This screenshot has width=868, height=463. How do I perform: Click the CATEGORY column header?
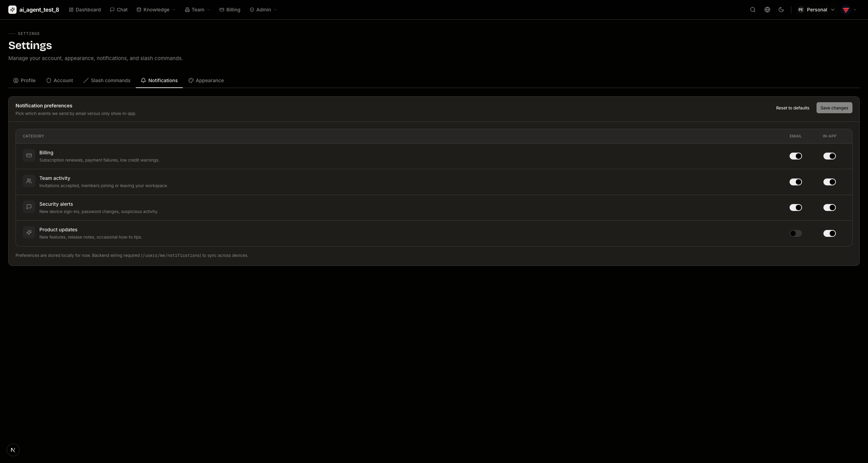point(34,136)
